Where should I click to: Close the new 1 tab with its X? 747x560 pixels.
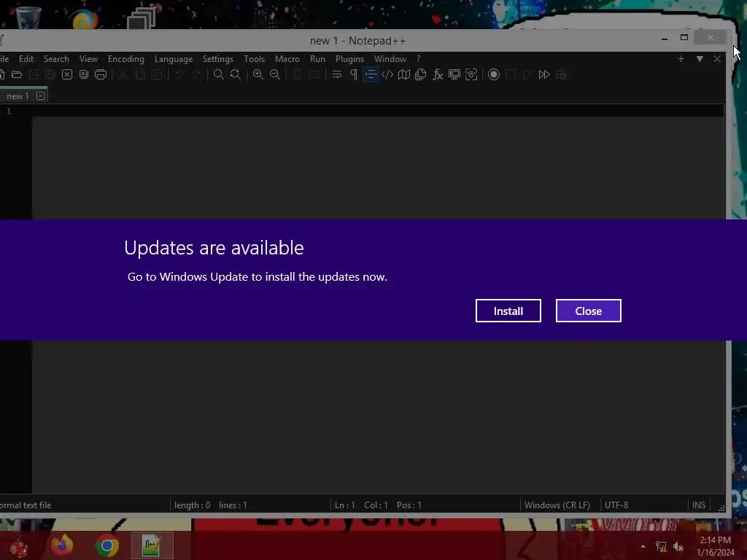41,96
